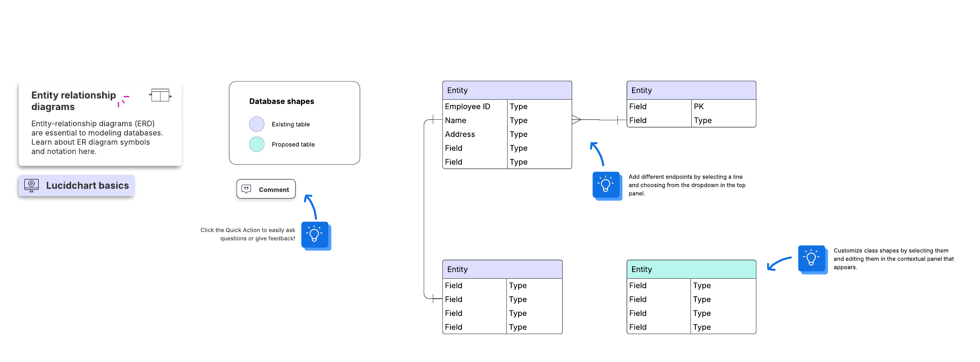The width and height of the screenshot is (980, 362).
Task: Click the video monitor icon on Lucidchart basics
Action: tap(31, 185)
